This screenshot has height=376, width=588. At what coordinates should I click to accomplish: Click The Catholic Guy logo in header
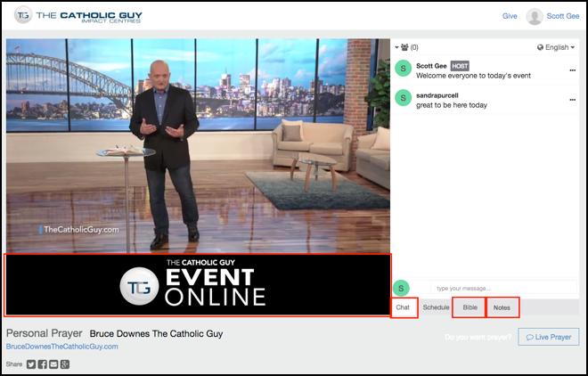pyautogui.click(x=78, y=16)
